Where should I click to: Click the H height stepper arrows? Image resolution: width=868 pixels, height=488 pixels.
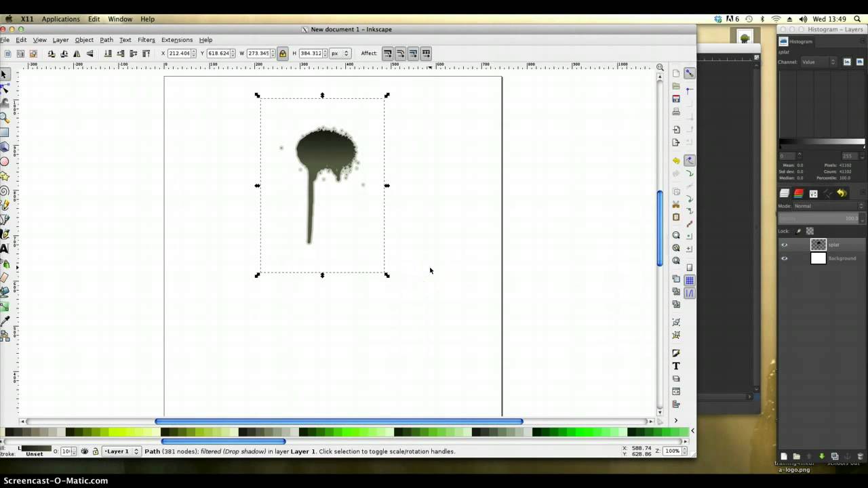pos(325,54)
